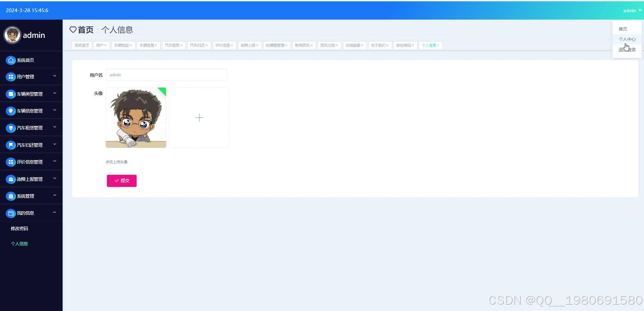Screen dimensions: 644x311
Task: Click the heart icon beside 首页
Action: pos(73,30)
